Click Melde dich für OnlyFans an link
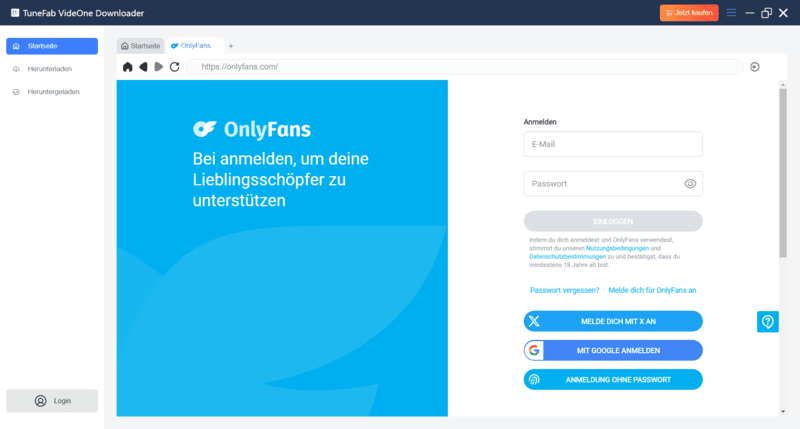Viewport: 800px width, 429px height. (652, 290)
